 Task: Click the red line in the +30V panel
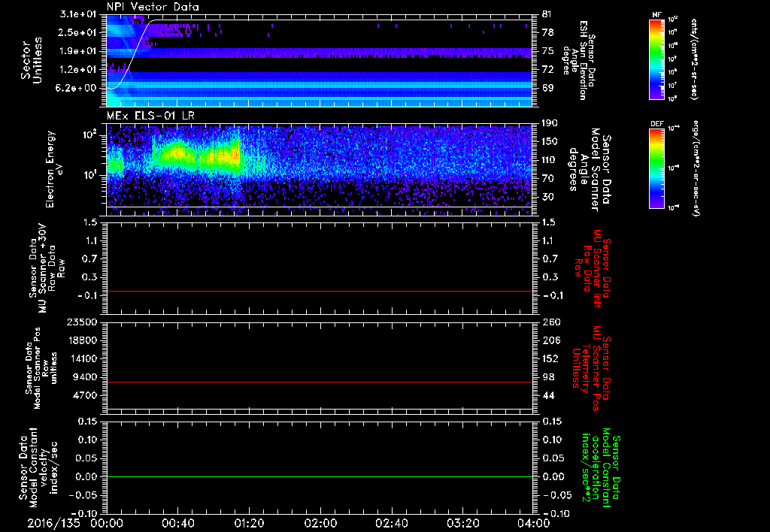[x=319, y=291]
